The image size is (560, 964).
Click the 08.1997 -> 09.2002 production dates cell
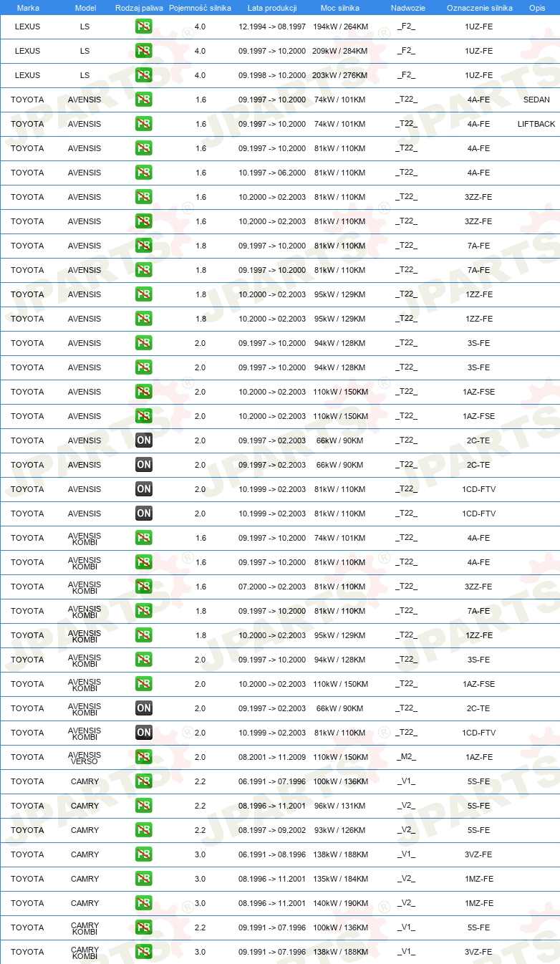coord(272,830)
